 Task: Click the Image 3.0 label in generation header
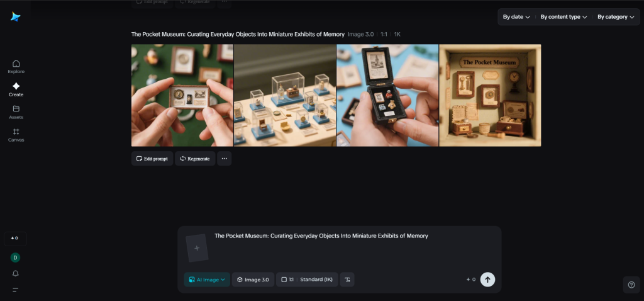(x=360, y=35)
